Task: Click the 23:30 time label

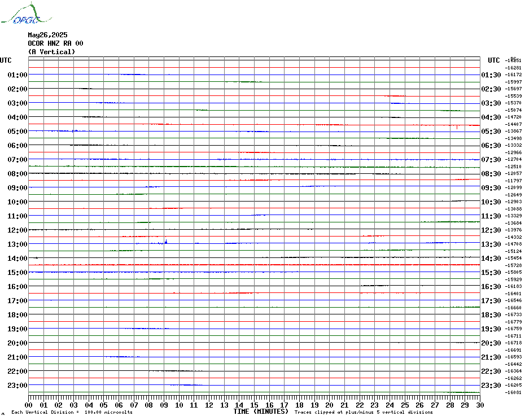Action: (x=491, y=385)
